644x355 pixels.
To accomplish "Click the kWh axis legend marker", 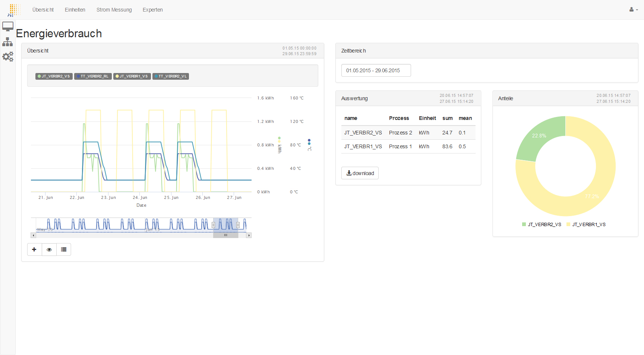I will point(280,145).
